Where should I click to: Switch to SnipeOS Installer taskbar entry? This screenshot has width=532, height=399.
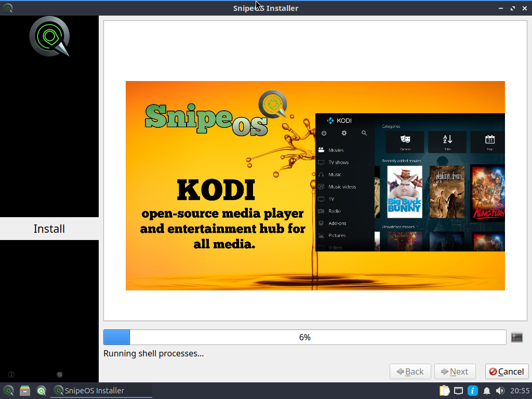pos(101,391)
